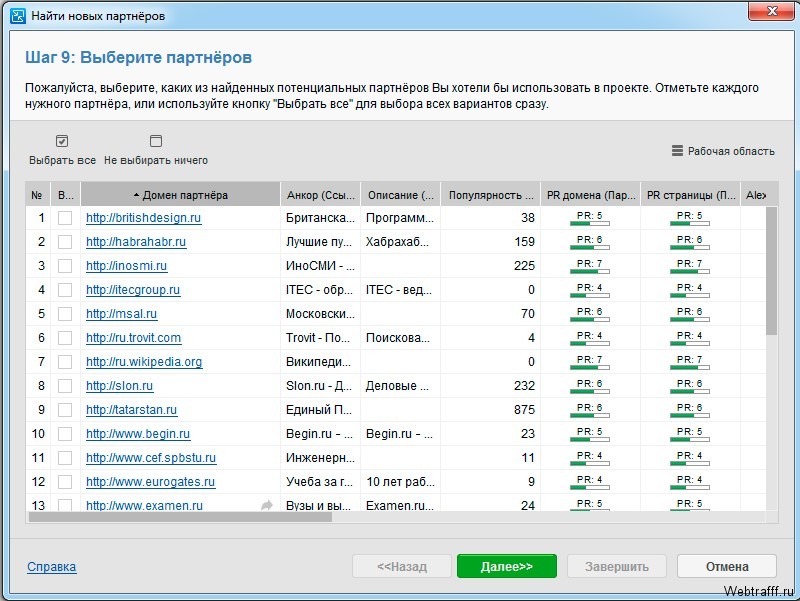The height and width of the screenshot is (601, 800).
Task: Click the В... checkbox column header
Action: pyautogui.click(x=65, y=195)
